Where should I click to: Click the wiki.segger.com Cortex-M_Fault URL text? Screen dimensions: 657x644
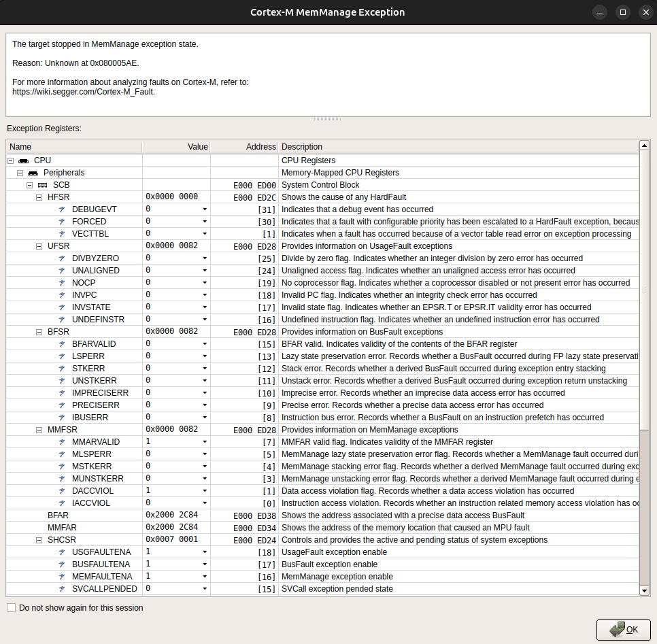pos(84,92)
